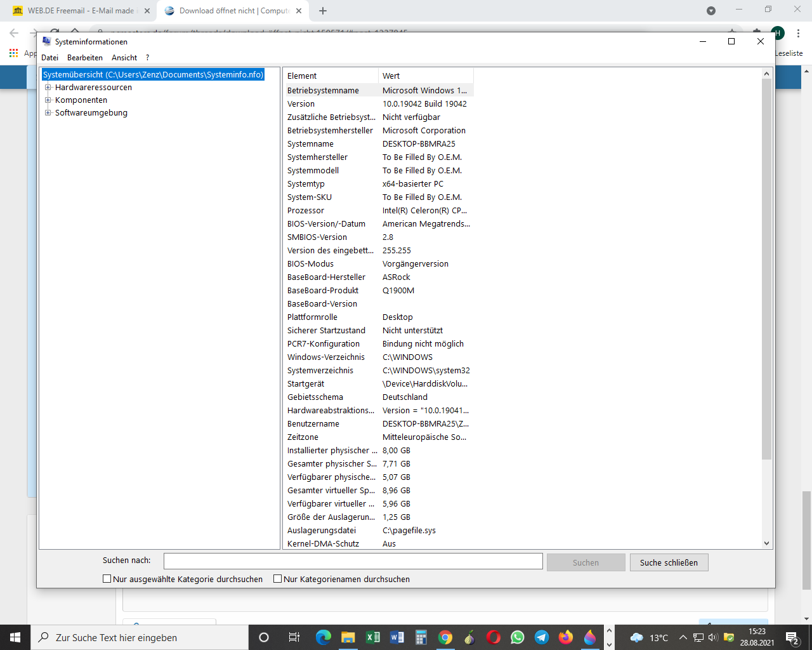
Task: Click the C:\pagefile.sys value
Action: pyautogui.click(x=409, y=531)
